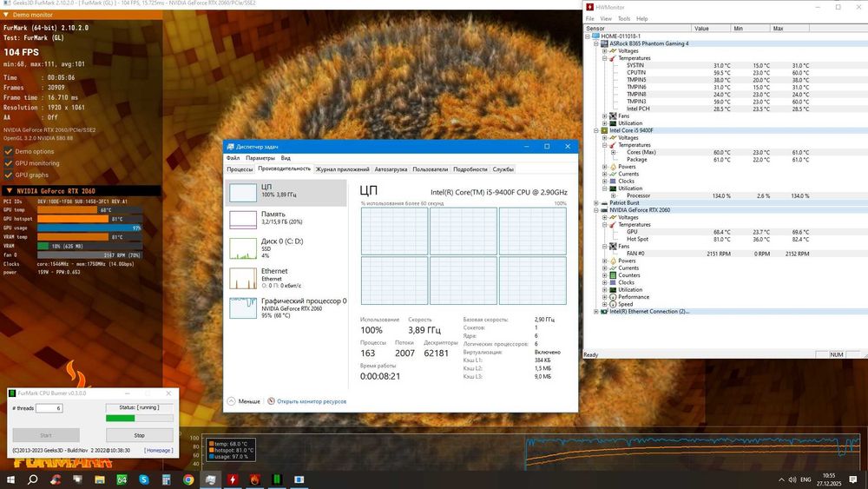Expand the Intel(R) Ethernet Connection node
868x489 pixels.
click(x=596, y=311)
